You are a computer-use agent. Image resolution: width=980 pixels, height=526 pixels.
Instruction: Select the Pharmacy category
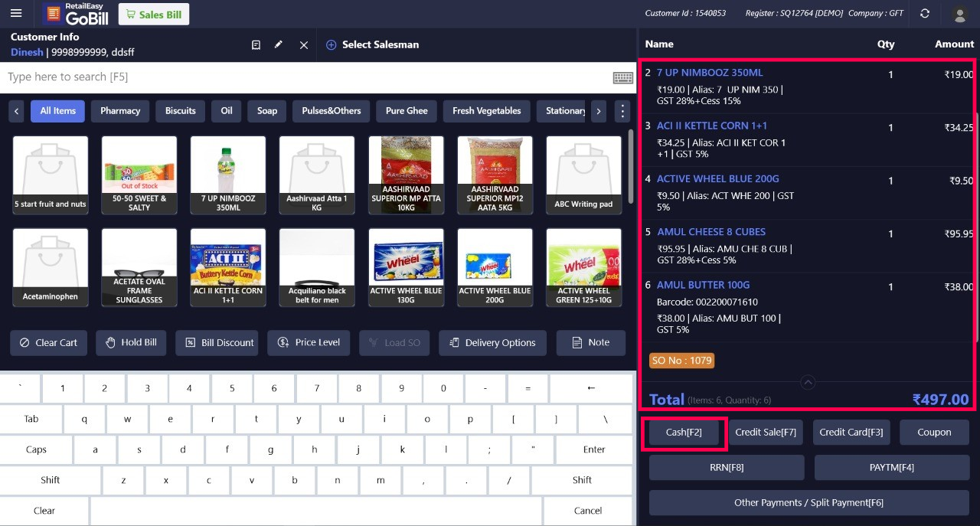tap(120, 111)
